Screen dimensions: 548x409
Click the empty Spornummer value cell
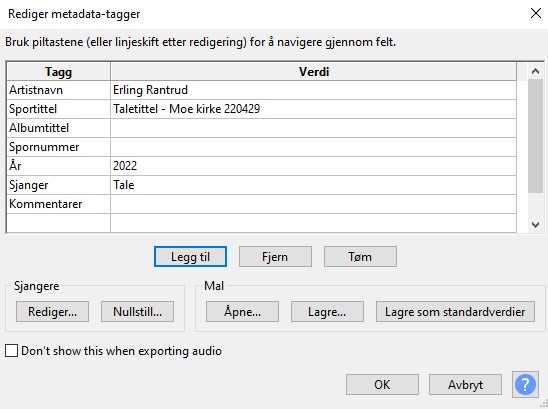(x=313, y=147)
